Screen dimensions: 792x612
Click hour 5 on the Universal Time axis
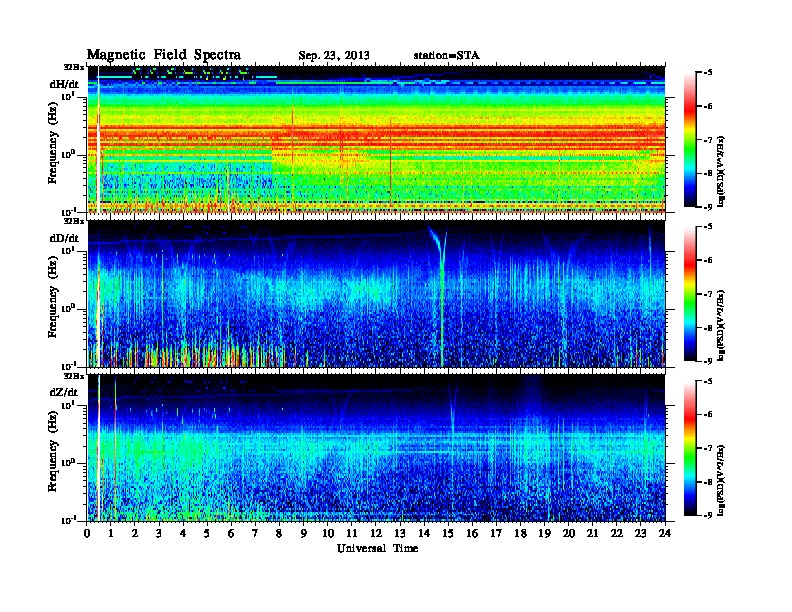coord(207,533)
